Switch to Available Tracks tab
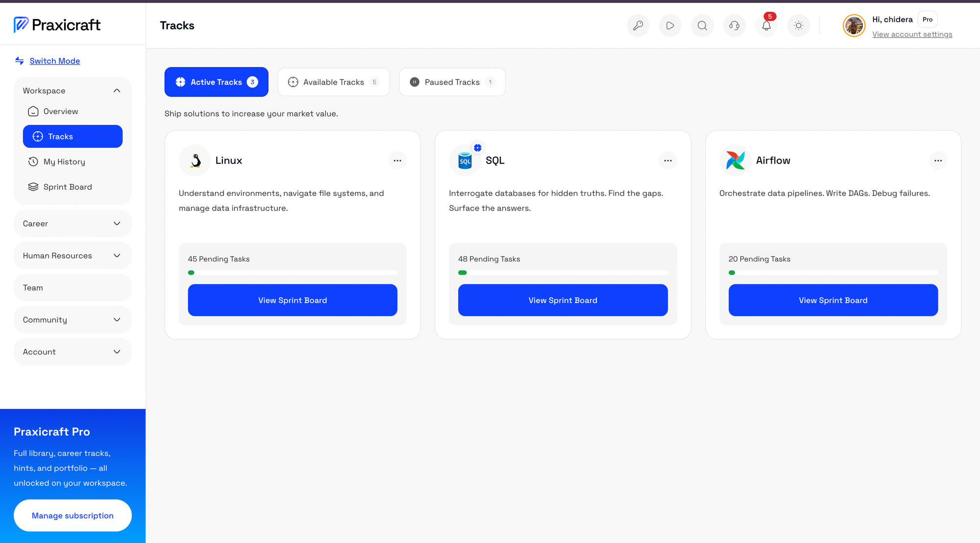The height and width of the screenshot is (543, 980). (x=334, y=82)
